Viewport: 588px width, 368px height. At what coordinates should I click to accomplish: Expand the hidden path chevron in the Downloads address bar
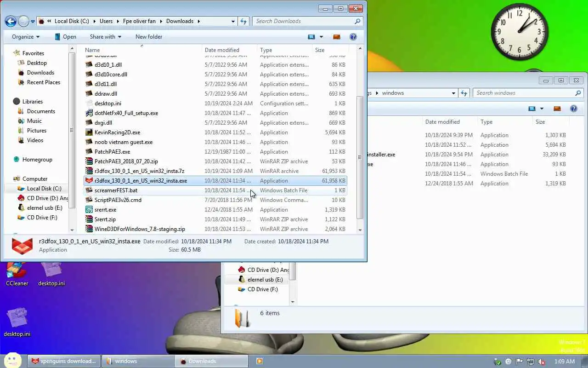(x=49, y=21)
